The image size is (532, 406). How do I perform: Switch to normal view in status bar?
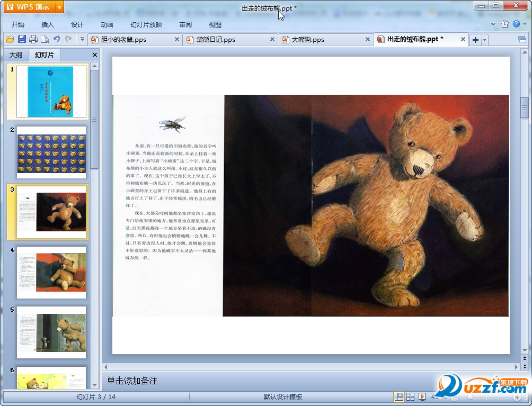(x=398, y=396)
